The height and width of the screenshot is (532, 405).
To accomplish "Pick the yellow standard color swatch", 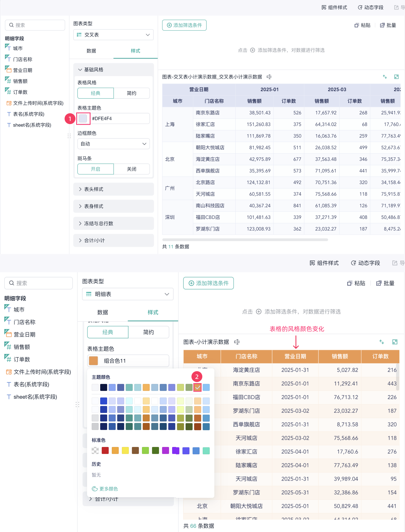I will tap(125, 450).
